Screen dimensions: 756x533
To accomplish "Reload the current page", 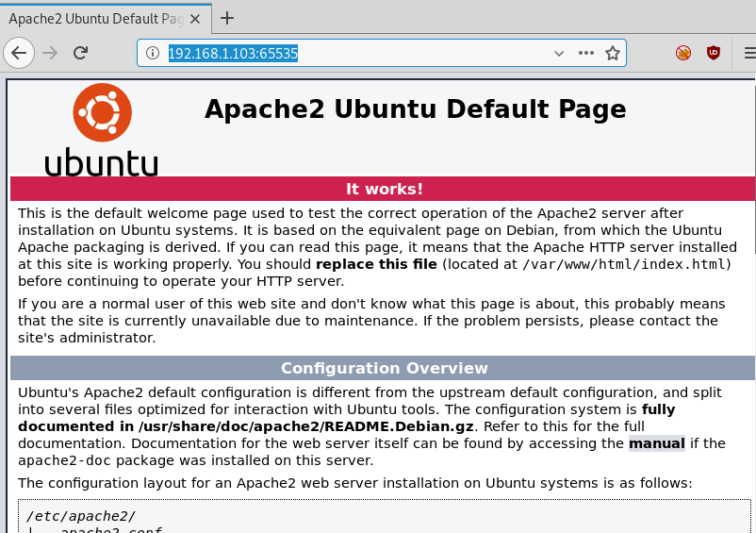I will tap(80, 53).
